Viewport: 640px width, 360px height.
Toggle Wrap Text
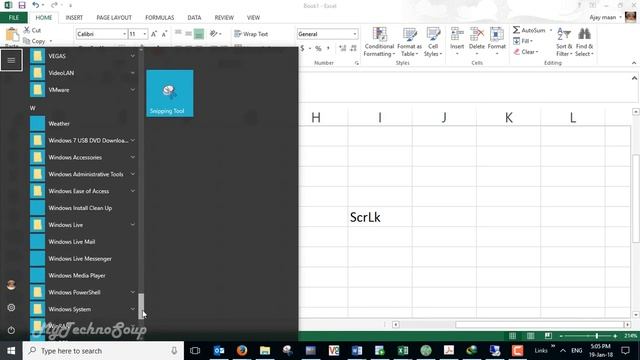tap(251, 34)
